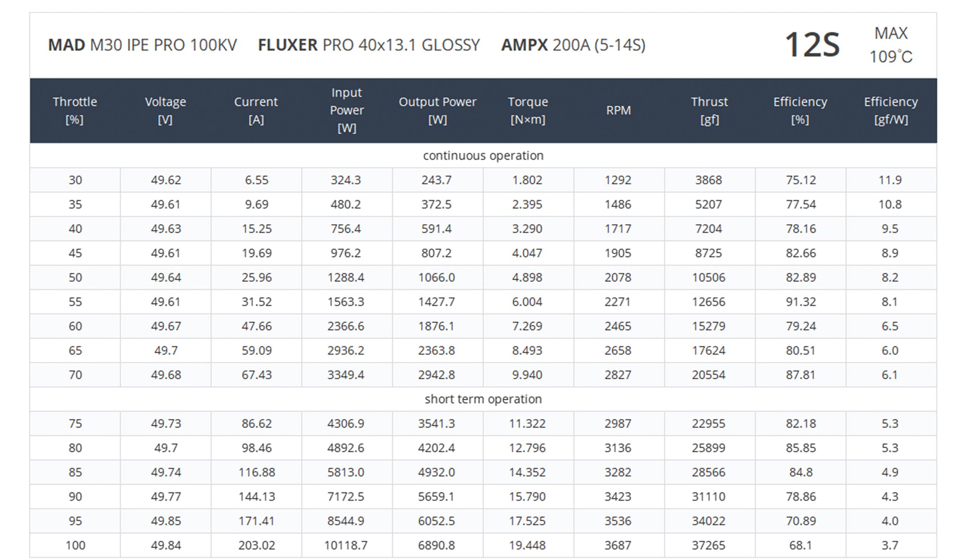The image size is (969, 560).
Task: Click the Input Power [W] header
Action: [x=347, y=110]
